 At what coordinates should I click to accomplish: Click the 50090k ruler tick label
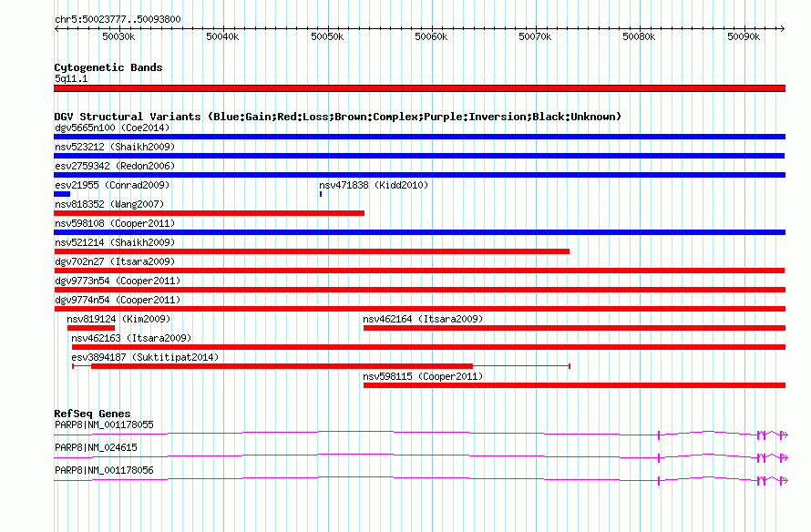tap(744, 36)
